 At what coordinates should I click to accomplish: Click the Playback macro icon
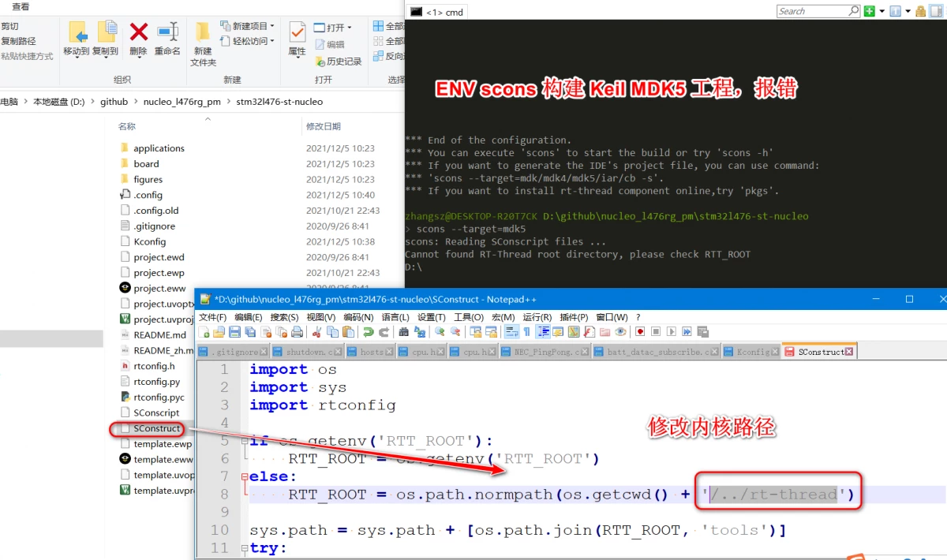[671, 332]
